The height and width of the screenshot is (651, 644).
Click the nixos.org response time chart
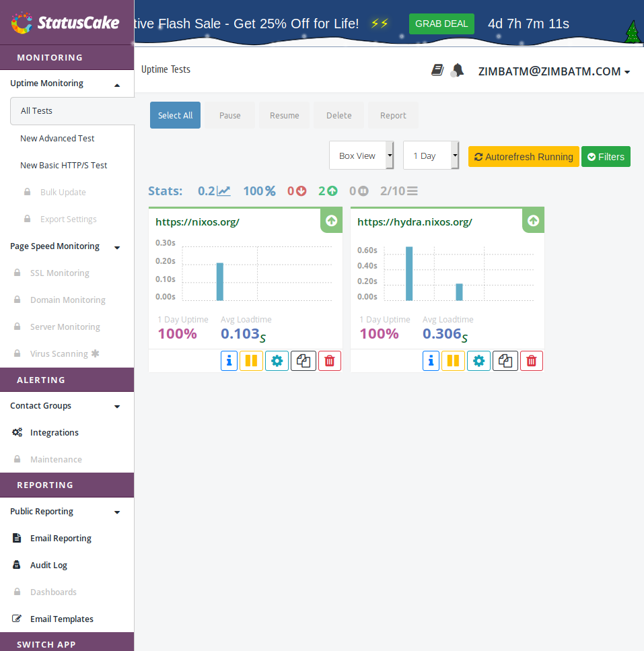tap(245, 270)
